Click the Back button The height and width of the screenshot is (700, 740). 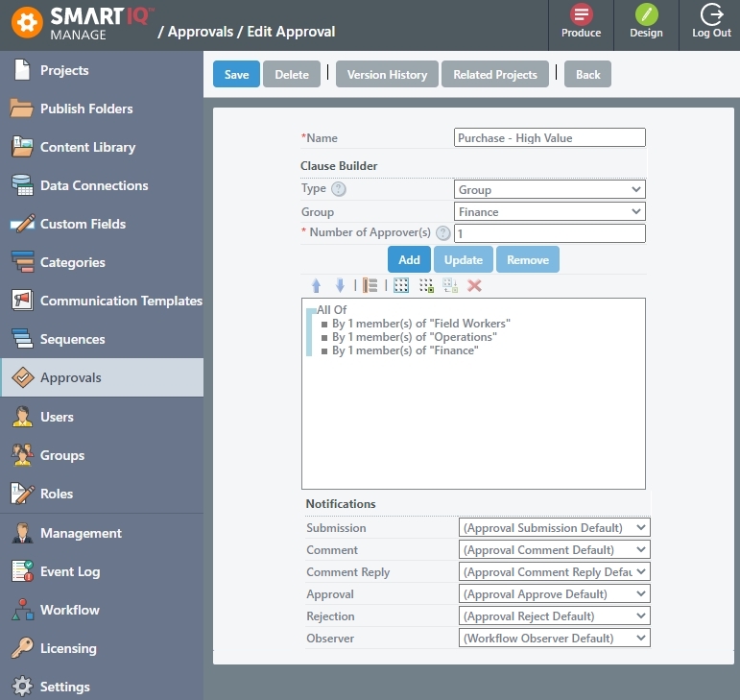[587, 74]
